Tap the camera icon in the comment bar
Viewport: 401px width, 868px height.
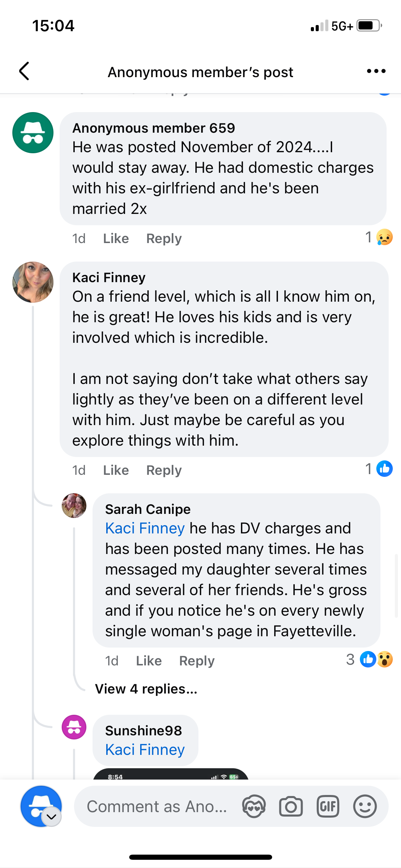click(x=291, y=807)
